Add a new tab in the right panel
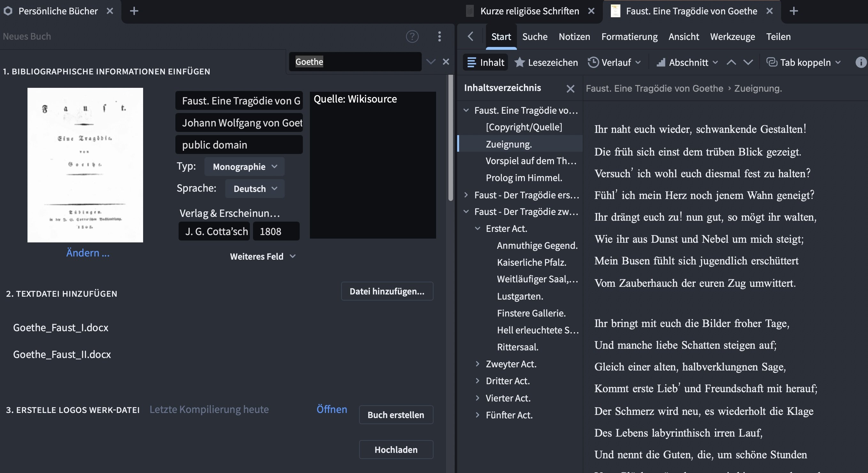Image resolution: width=868 pixels, height=473 pixels. pos(794,11)
